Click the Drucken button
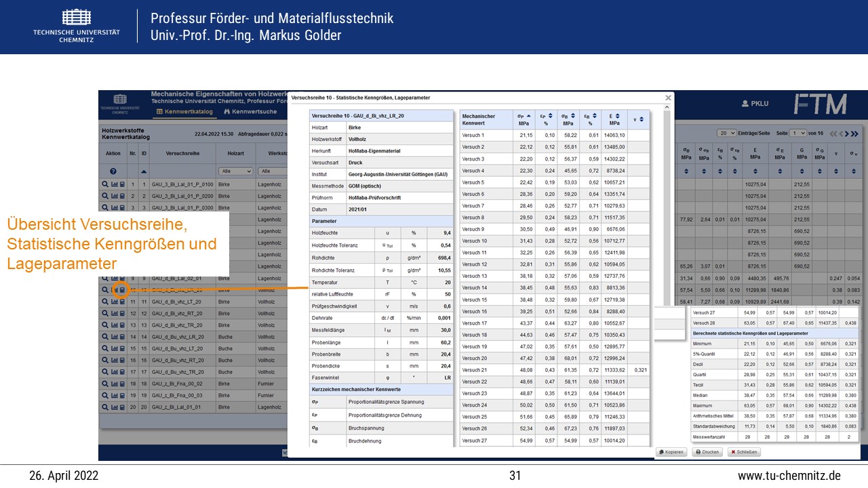The height and width of the screenshot is (488, 868). click(708, 452)
